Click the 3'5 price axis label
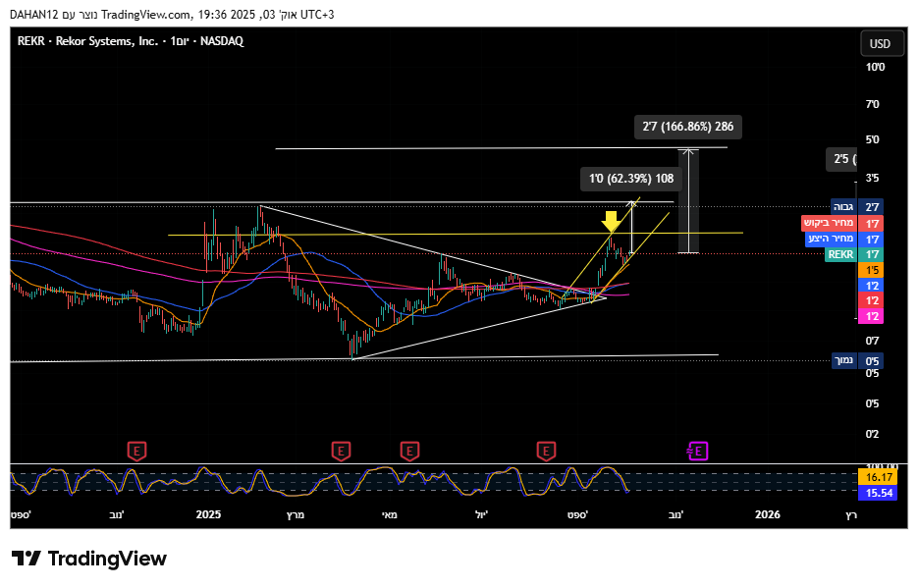 tap(872, 178)
